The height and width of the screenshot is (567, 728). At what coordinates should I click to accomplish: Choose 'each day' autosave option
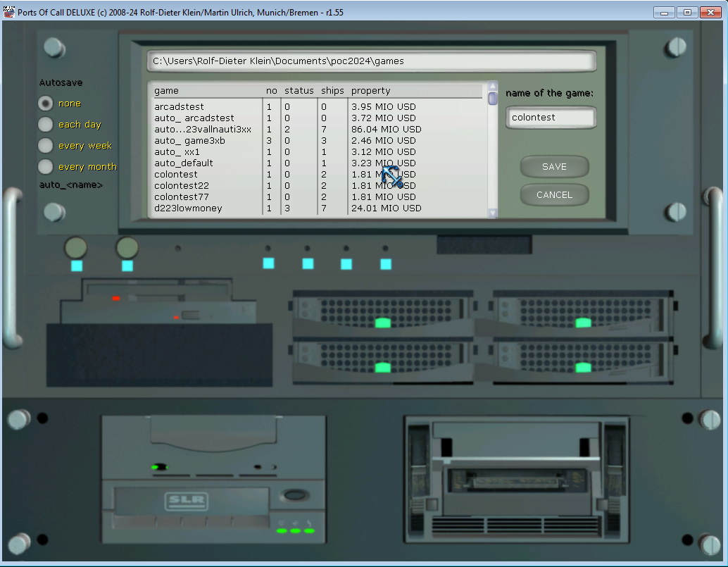pyautogui.click(x=46, y=125)
